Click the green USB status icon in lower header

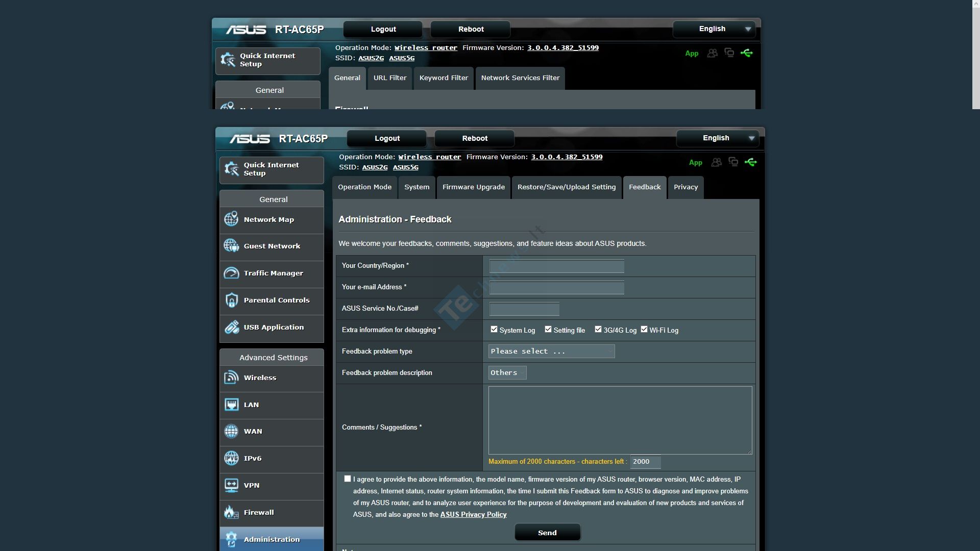point(750,162)
